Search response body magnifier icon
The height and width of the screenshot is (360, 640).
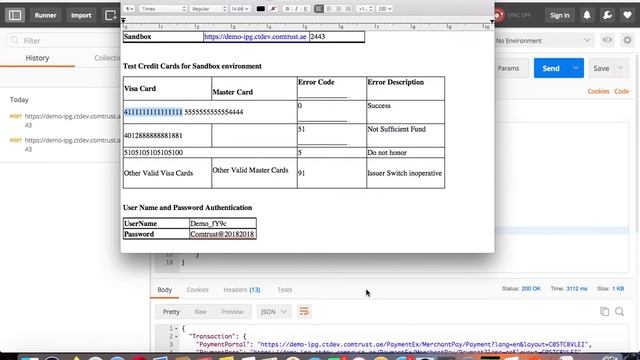pos(619,311)
